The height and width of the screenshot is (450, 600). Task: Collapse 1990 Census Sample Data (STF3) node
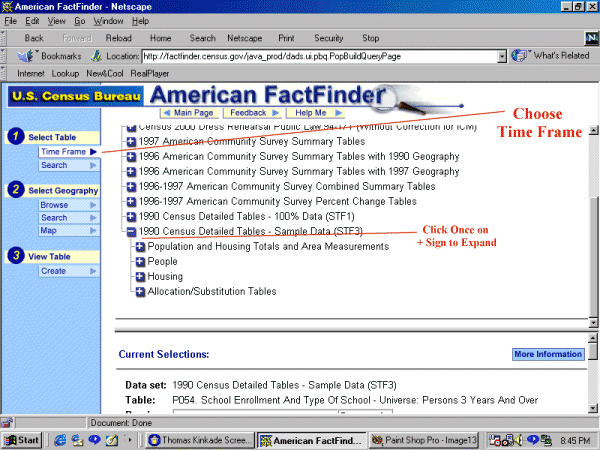(131, 231)
